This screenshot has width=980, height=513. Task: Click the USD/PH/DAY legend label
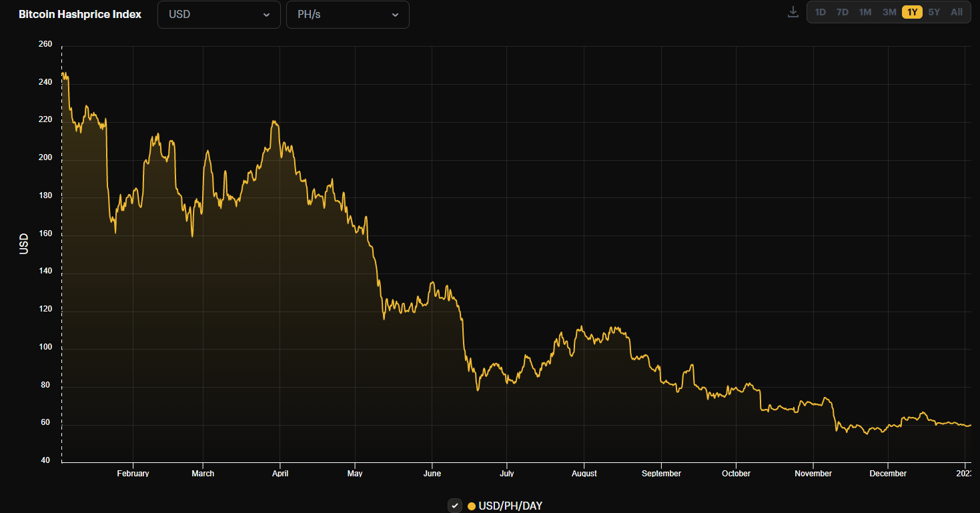tap(510, 506)
